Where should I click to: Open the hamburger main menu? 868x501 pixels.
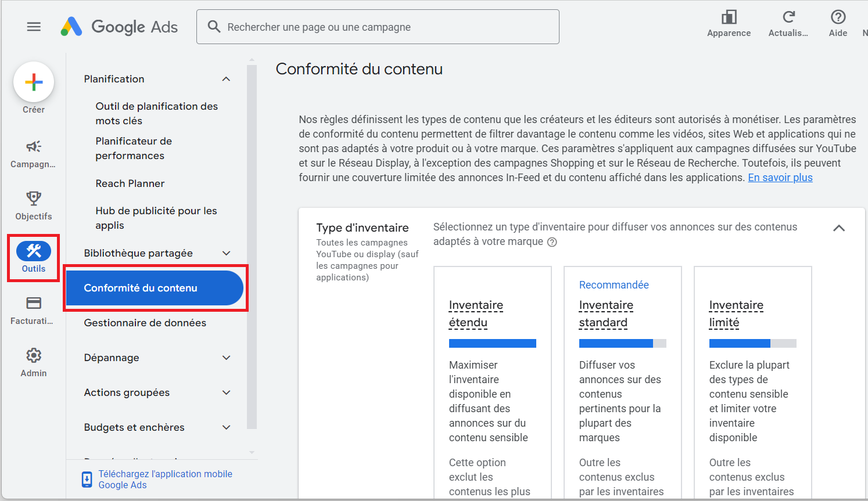[34, 27]
